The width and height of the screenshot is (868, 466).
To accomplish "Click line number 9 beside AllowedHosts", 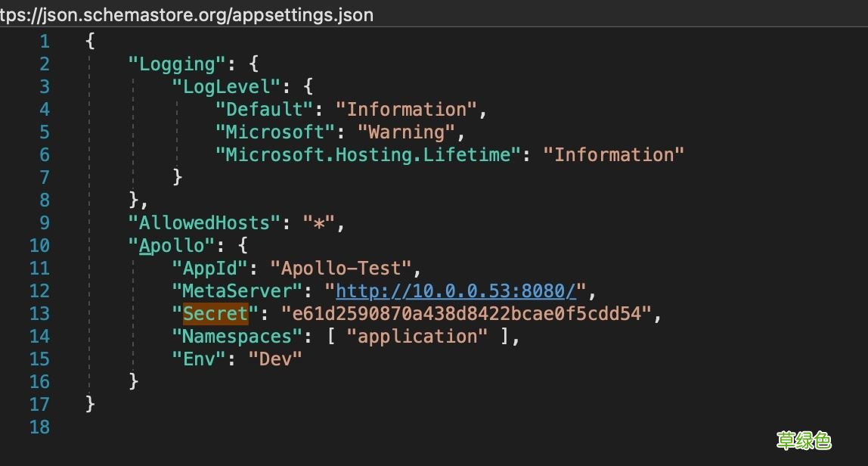I will click(x=39, y=222).
